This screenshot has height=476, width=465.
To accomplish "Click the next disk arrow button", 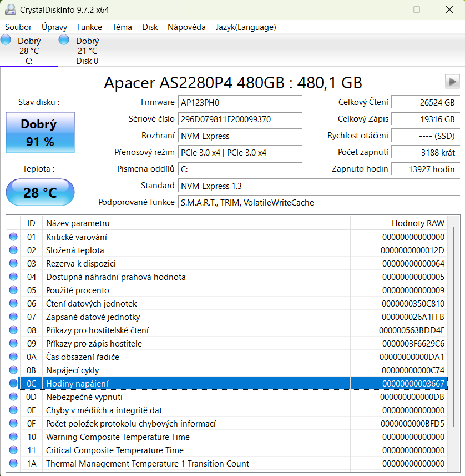I will 452,82.
